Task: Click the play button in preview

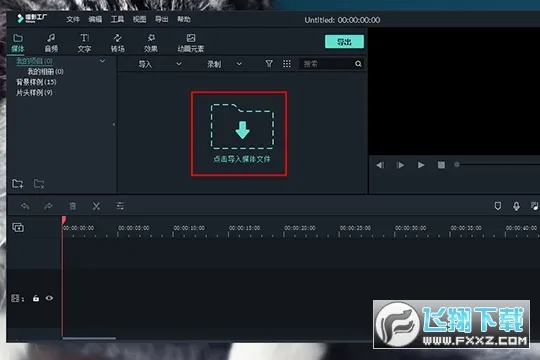Action: [421, 165]
